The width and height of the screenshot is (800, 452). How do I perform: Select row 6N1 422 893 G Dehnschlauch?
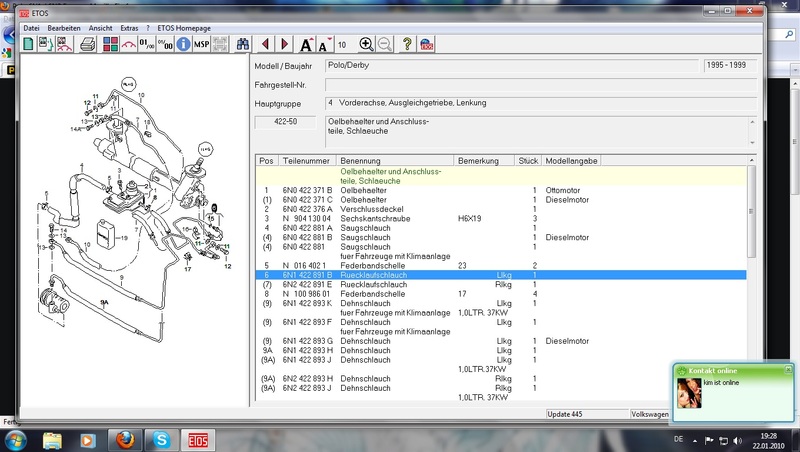501,341
